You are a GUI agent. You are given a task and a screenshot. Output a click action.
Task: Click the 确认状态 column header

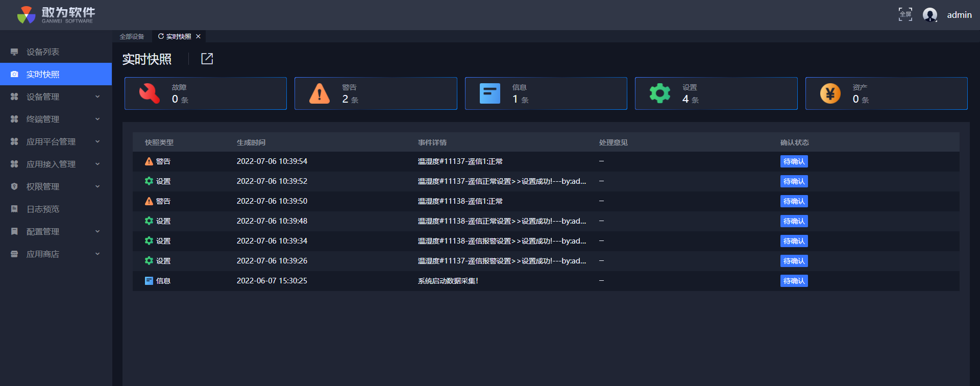coord(795,142)
